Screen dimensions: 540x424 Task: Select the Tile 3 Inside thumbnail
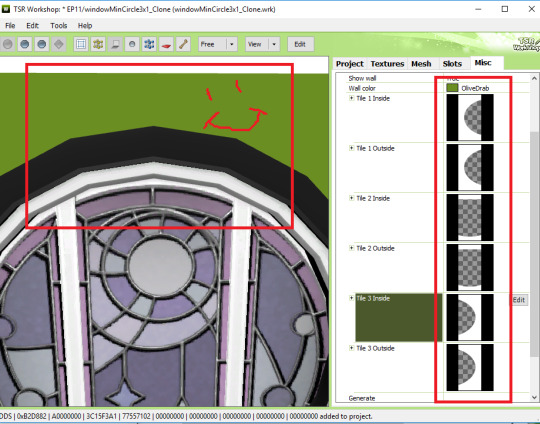click(x=470, y=317)
